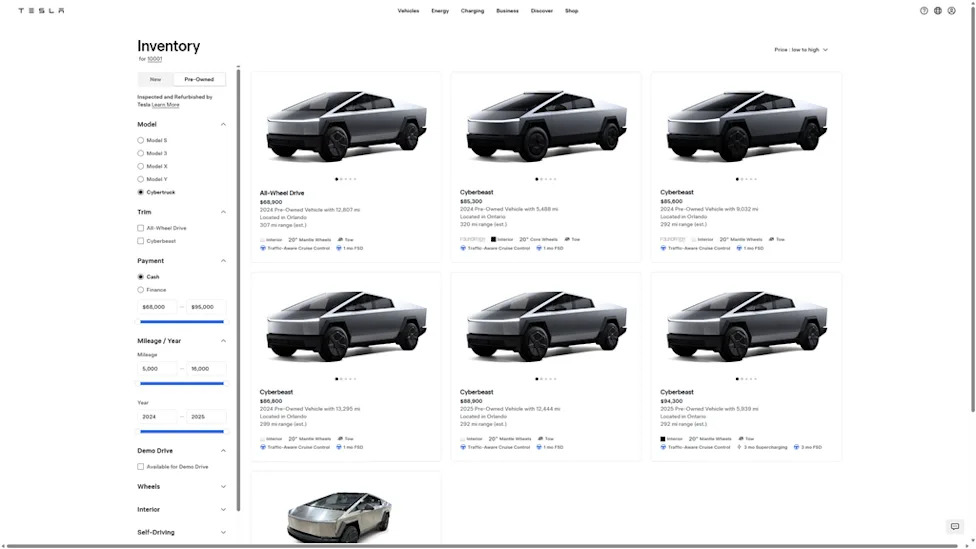Select Model X radio button
This screenshot has width=976, height=549.
[141, 166]
